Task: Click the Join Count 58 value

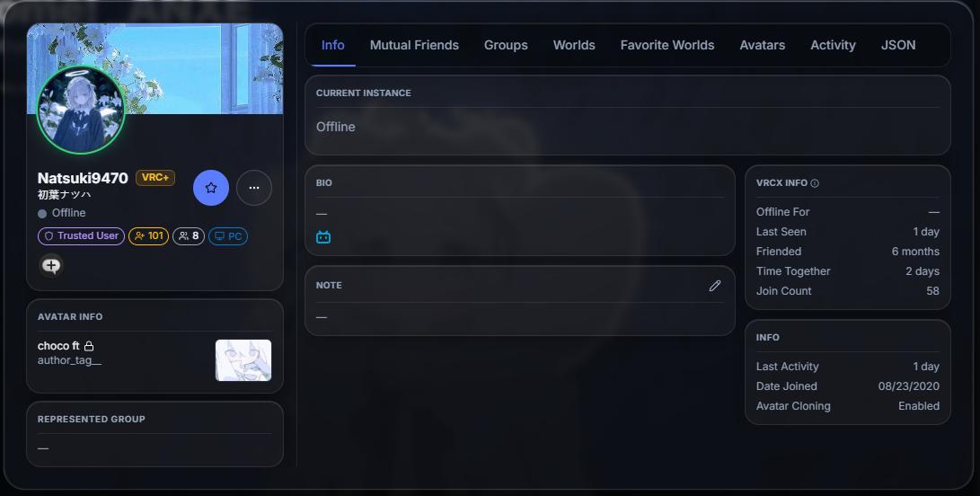Action: pyautogui.click(x=932, y=291)
